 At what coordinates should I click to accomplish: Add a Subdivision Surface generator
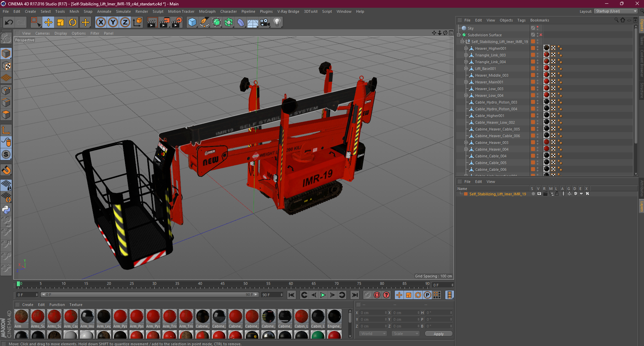217,23
